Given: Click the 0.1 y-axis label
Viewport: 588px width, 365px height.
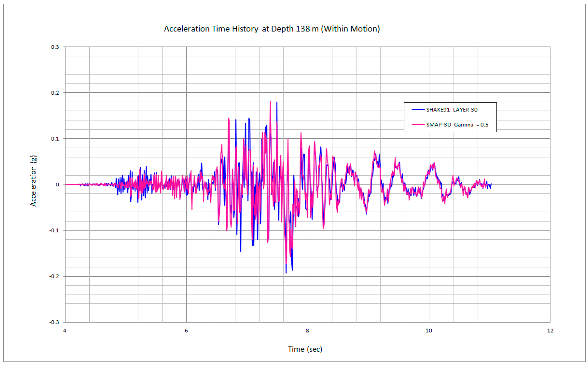Looking at the screenshot, I should tap(55, 139).
